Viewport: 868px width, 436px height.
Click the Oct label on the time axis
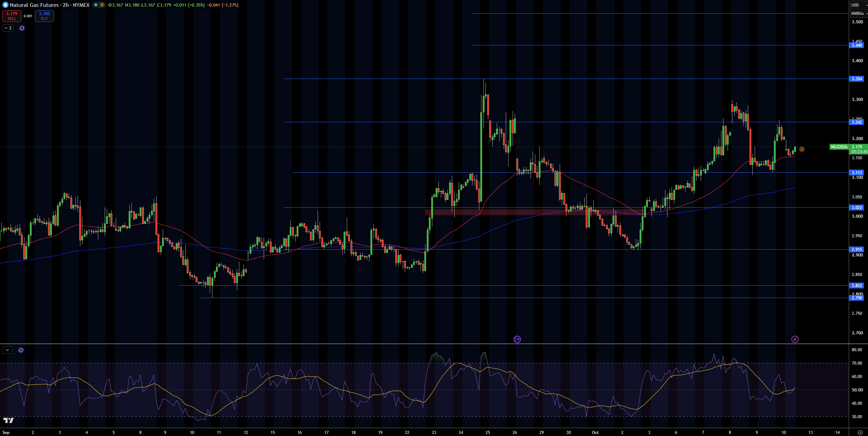tap(595, 433)
